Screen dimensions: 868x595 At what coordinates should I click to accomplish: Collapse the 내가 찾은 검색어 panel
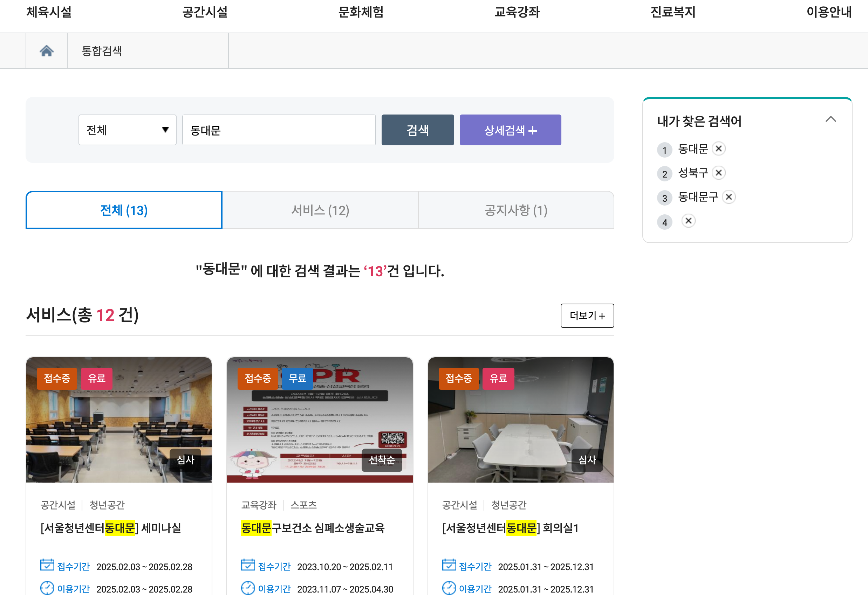(830, 119)
